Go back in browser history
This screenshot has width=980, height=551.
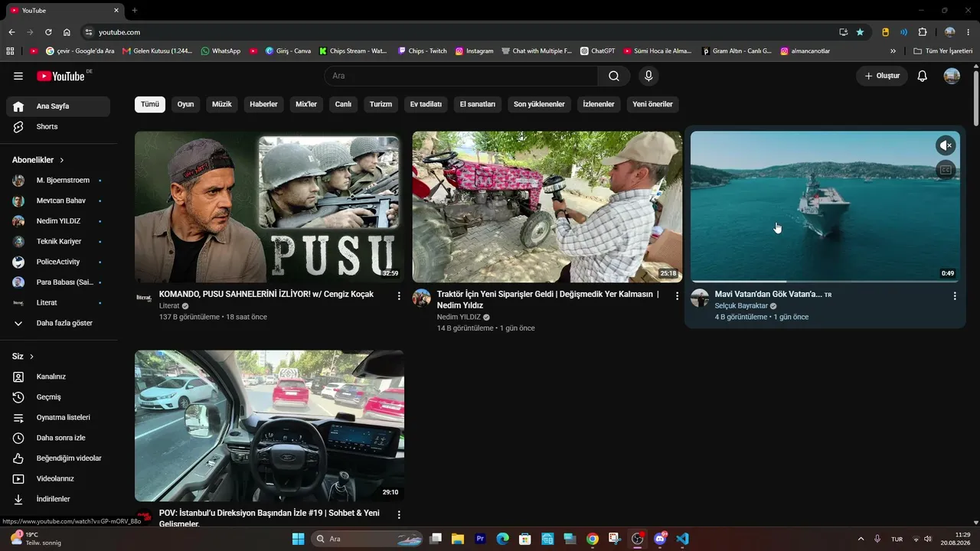pyautogui.click(x=11, y=32)
